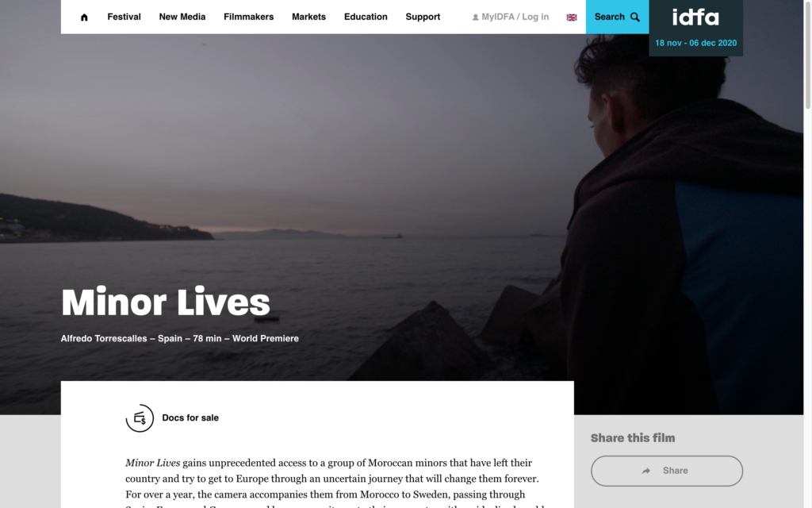Click the MyIDFA user profile icon

pos(476,17)
